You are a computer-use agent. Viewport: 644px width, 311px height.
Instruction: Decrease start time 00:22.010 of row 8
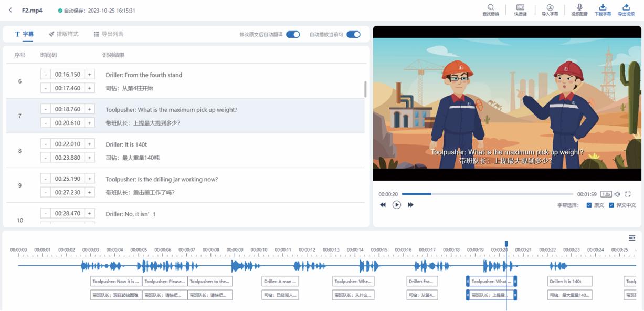point(46,144)
